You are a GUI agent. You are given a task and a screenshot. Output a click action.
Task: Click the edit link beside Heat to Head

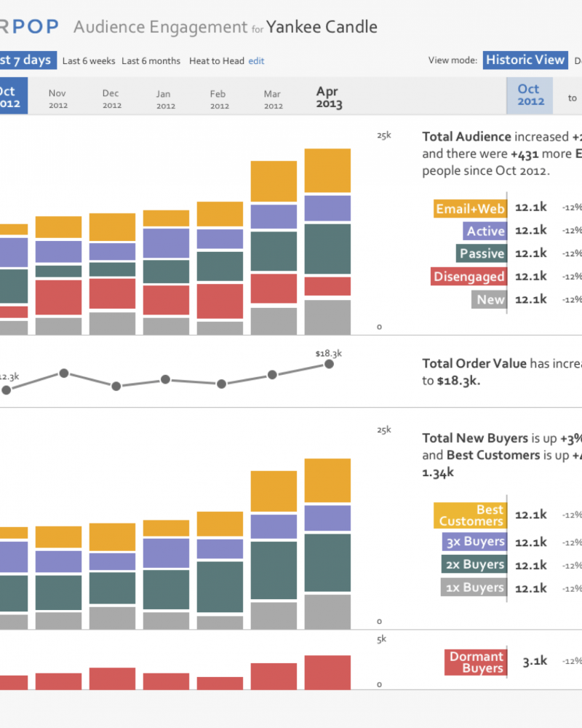[256, 61]
